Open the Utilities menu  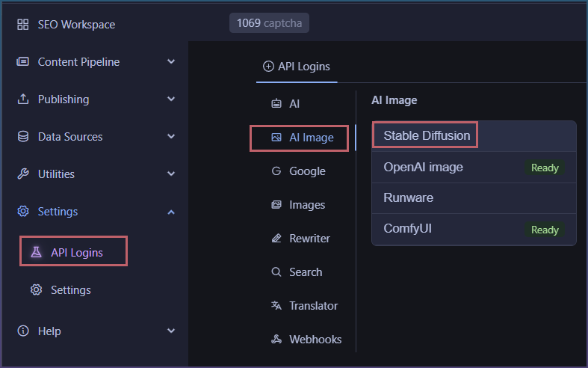pos(56,174)
